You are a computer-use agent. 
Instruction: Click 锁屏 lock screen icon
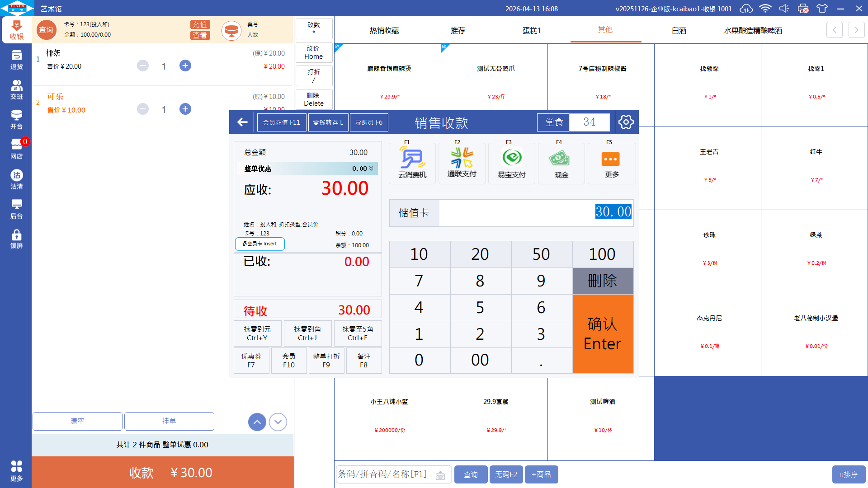(16, 239)
